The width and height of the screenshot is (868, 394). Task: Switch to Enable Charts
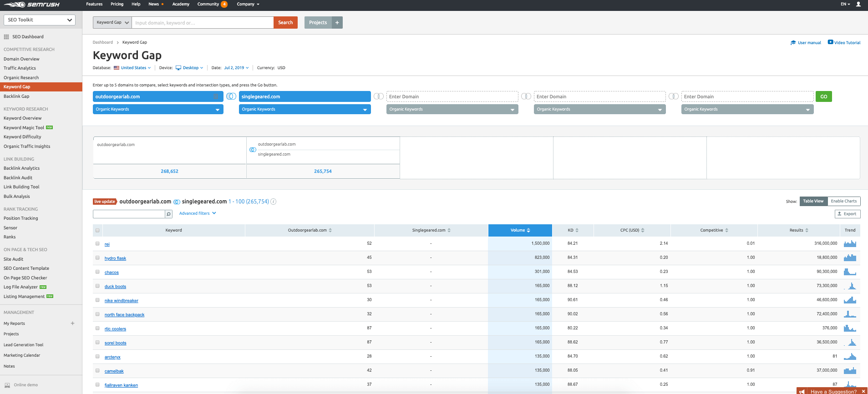coord(844,201)
